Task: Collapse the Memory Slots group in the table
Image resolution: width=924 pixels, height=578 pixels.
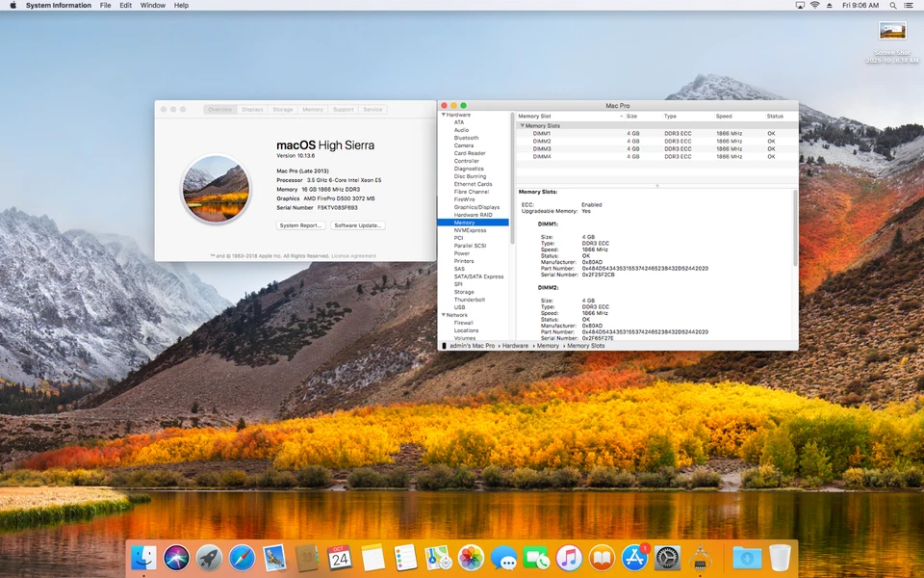Action: click(x=522, y=126)
